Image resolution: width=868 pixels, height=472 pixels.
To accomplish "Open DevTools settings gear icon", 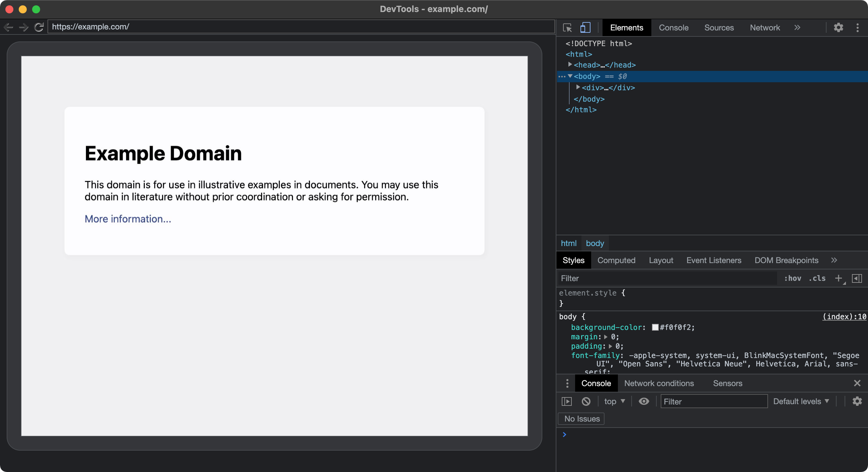I will click(838, 28).
